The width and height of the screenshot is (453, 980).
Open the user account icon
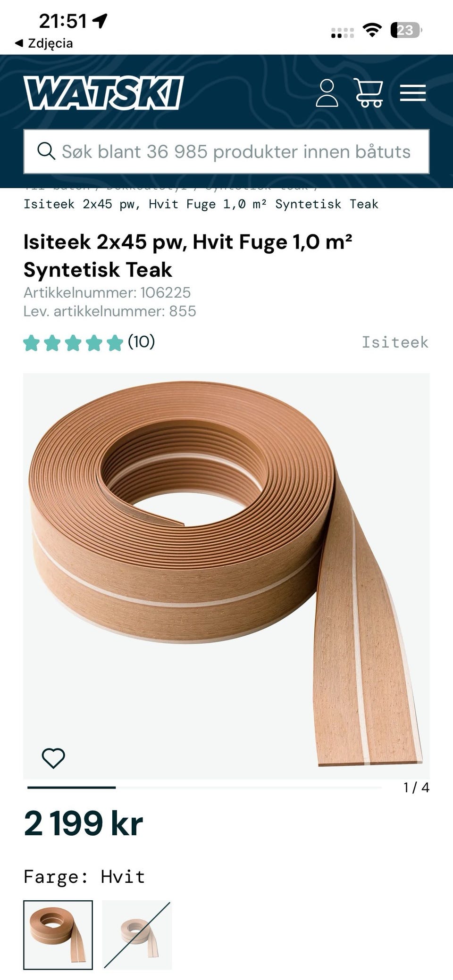point(327,93)
